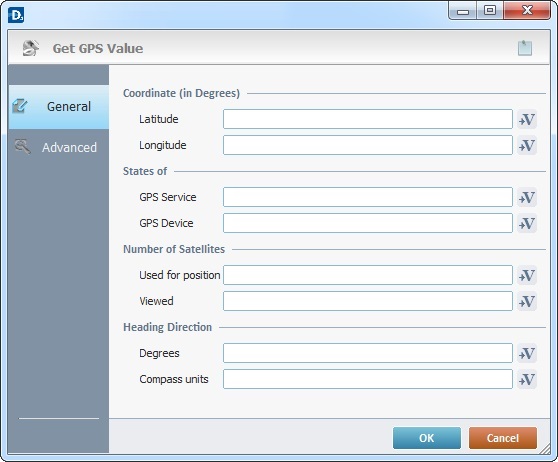The width and height of the screenshot is (558, 462).
Task: Focus the Longitude input field
Action: click(x=368, y=145)
